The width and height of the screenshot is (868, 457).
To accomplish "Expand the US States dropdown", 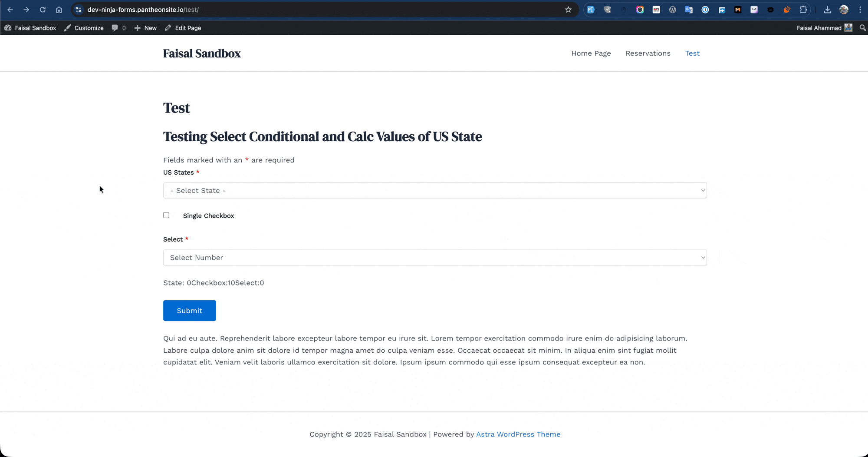I will point(434,190).
